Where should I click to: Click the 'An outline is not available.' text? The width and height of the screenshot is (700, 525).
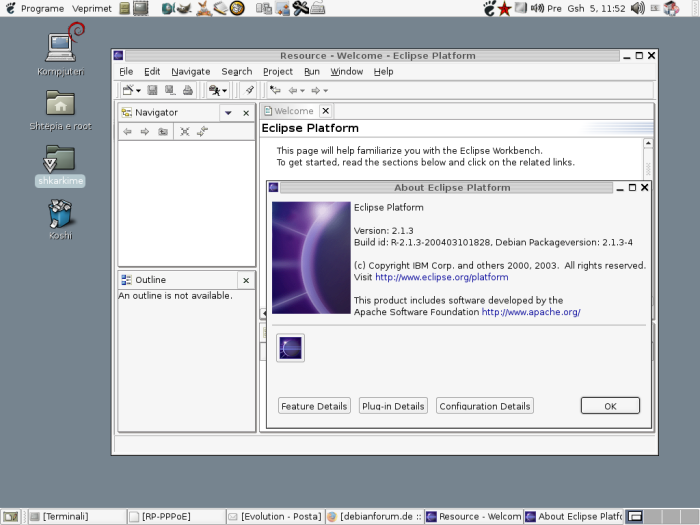coord(175,296)
